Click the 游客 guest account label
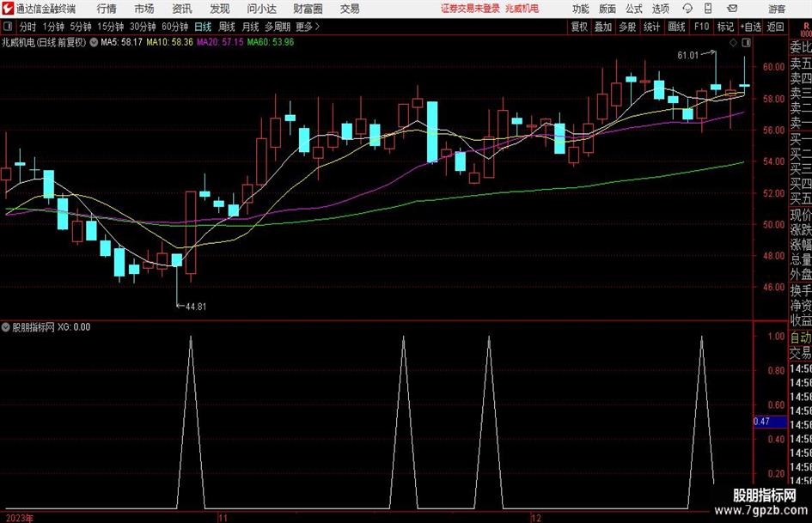This screenshot has height=523, width=812. click(x=777, y=9)
